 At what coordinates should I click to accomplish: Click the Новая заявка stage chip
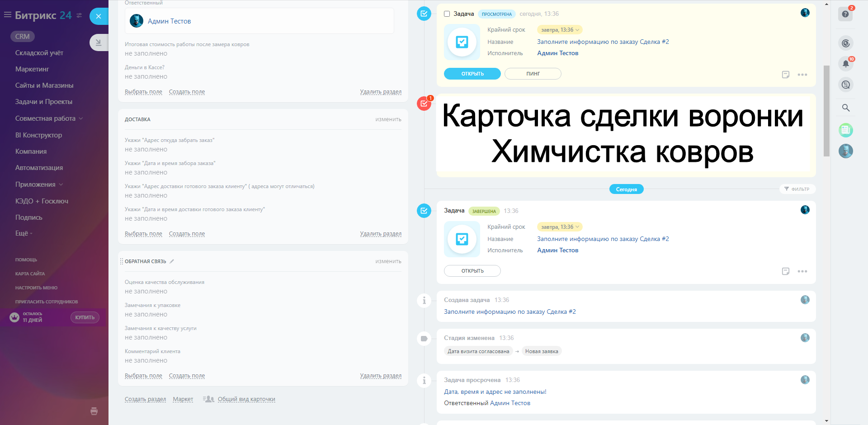pyautogui.click(x=542, y=351)
